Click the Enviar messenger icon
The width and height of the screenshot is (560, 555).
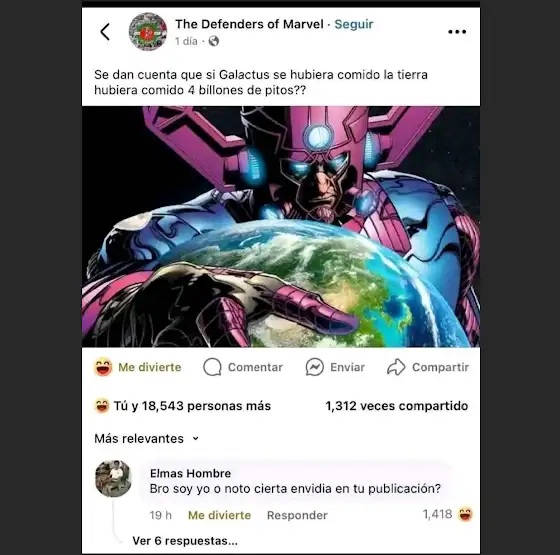click(315, 367)
